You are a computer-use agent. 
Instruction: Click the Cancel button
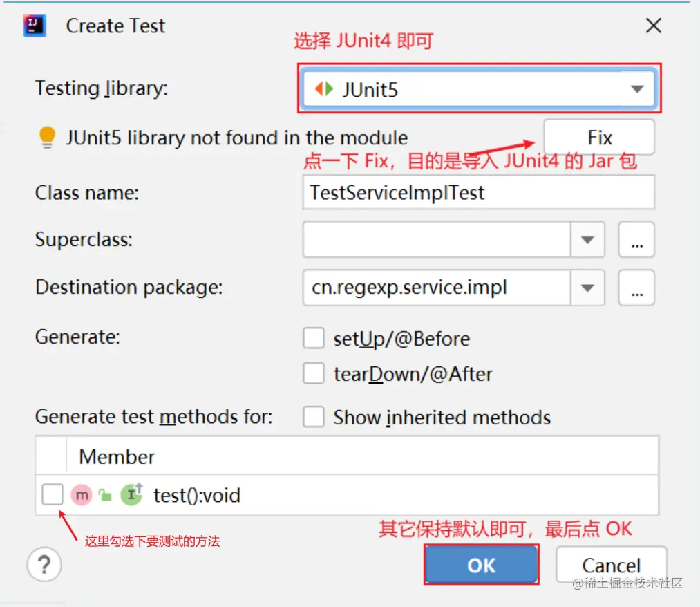(x=611, y=565)
